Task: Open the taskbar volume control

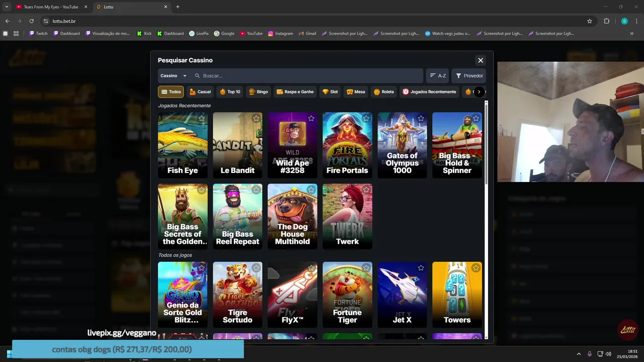Action: (608, 354)
